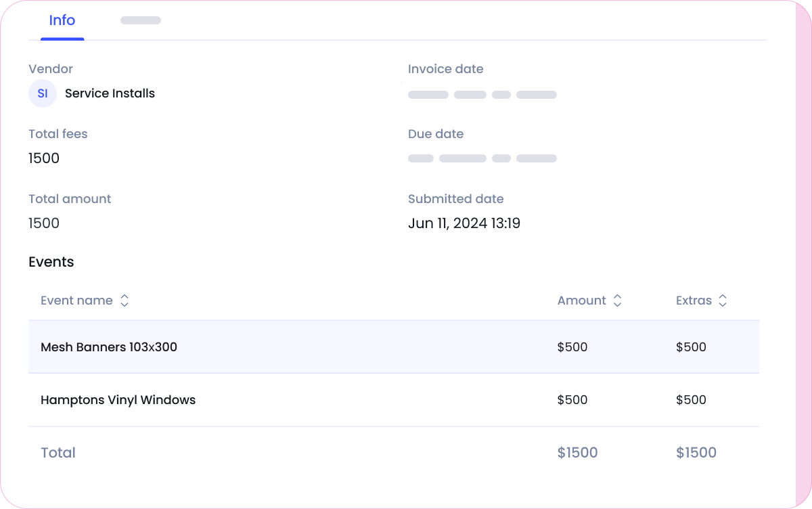Click the Invoice date placeholder value
812x509 pixels.
click(x=482, y=95)
